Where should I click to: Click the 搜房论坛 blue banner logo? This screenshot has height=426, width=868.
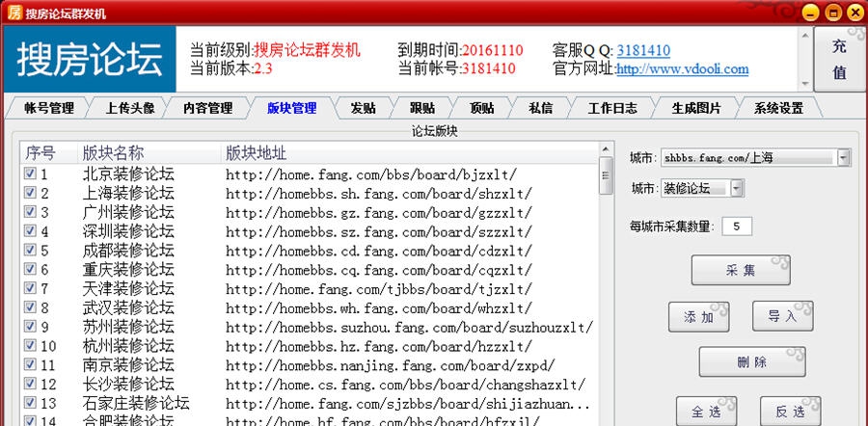click(90, 59)
